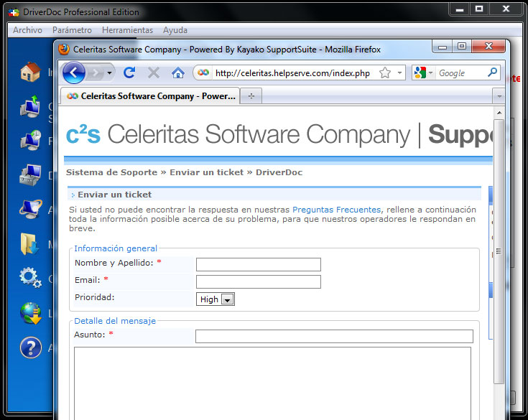Open the Archivo menu
The width and height of the screenshot is (528, 420).
click(27, 30)
